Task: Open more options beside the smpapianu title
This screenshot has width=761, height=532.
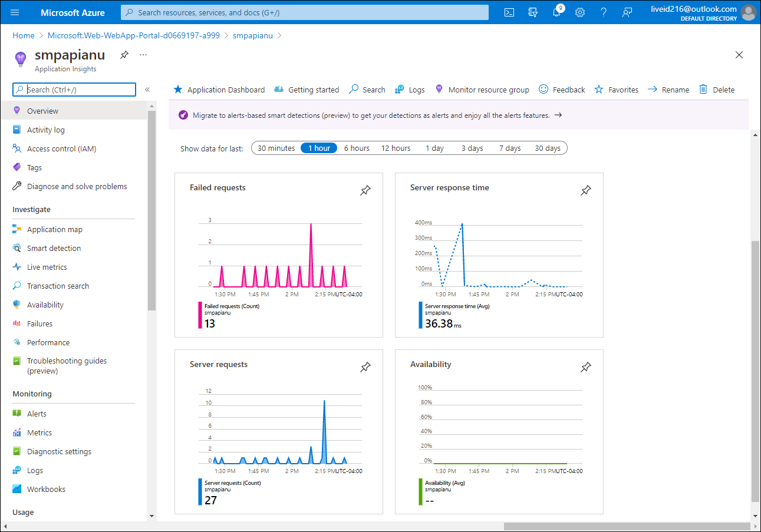Action: [143, 54]
